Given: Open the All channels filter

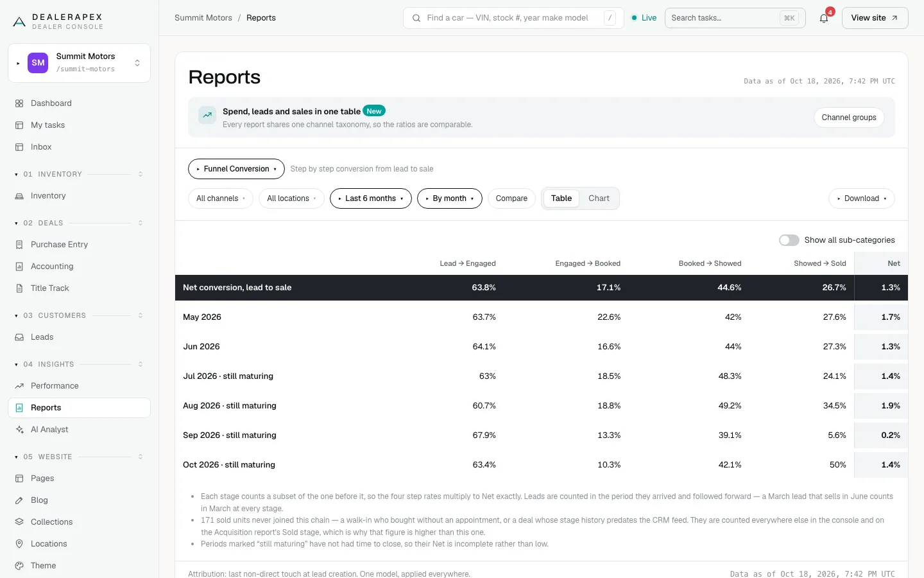Looking at the screenshot, I should 221,198.
